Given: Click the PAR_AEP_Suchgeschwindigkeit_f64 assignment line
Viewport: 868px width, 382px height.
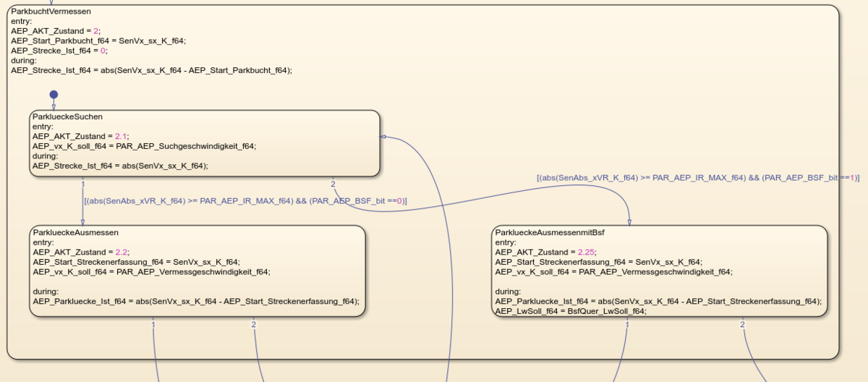Looking at the screenshot, I should 144,146.
